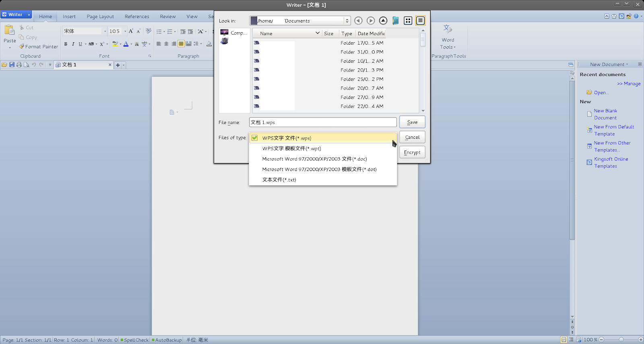This screenshot has width=644, height=344.
Task: Open the font name dropdown
Action: coord(105,31)
